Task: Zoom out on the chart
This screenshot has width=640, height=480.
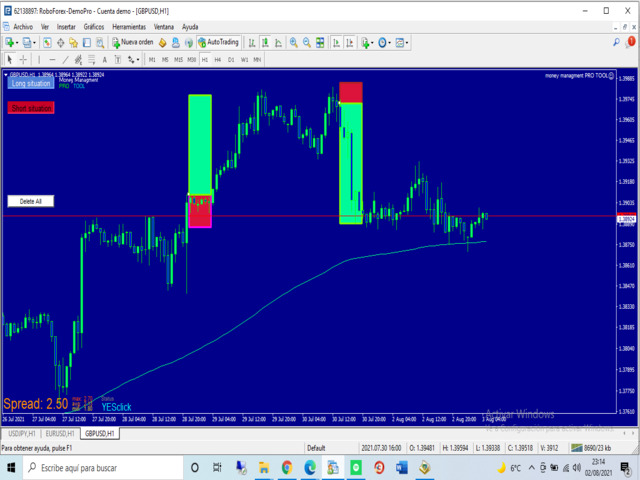Action: pos(307,42)
